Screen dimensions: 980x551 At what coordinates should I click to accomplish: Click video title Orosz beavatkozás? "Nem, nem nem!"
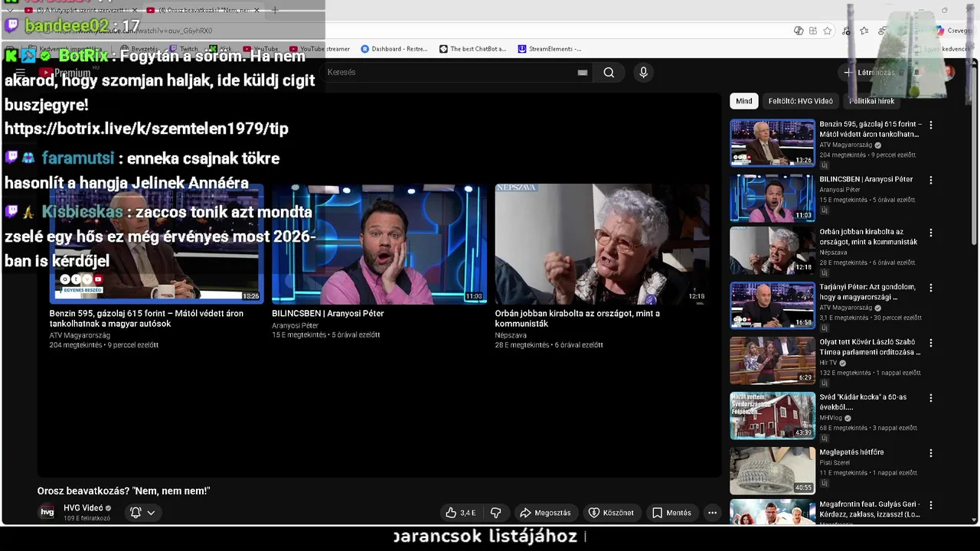(123, 491)
